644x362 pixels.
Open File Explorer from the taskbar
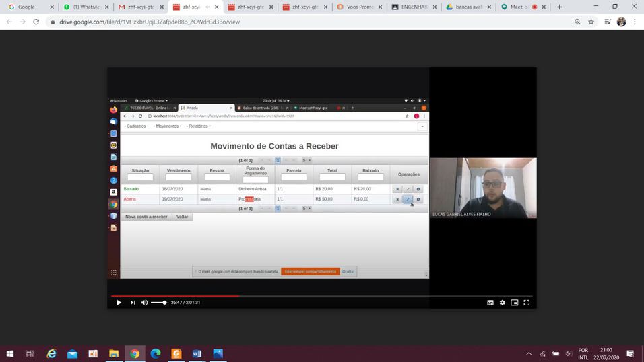114,353
